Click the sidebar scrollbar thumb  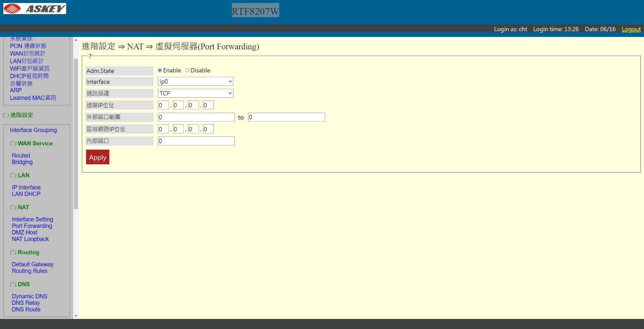click(x=76, y=134)
